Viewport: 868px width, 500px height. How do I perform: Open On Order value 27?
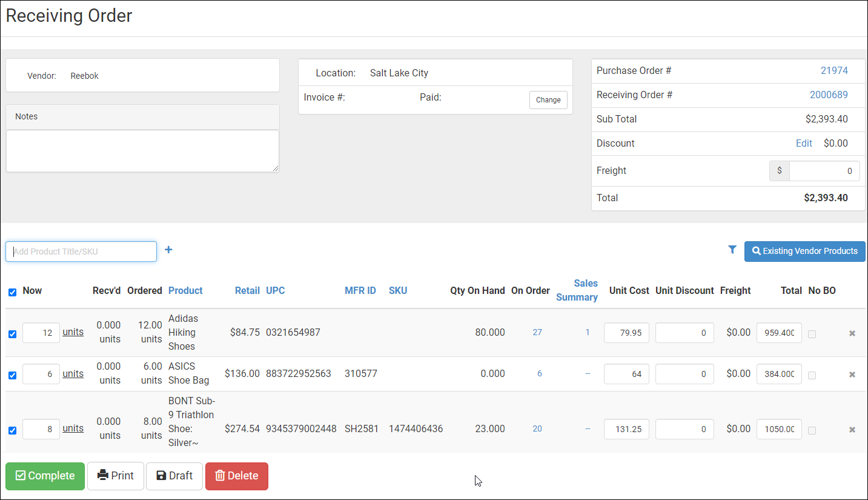tap(537, 332)
